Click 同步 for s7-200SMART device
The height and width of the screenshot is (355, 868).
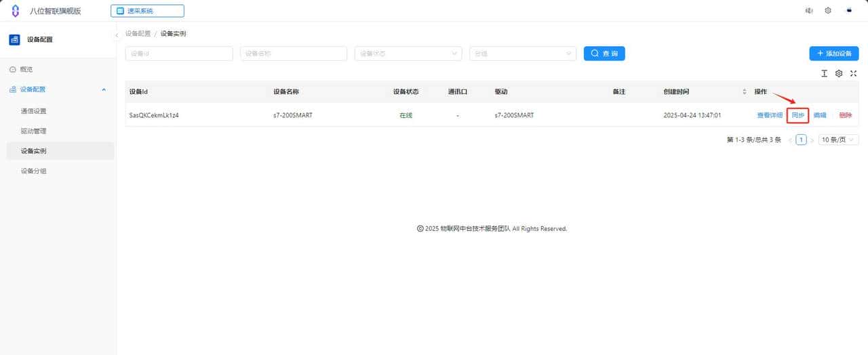pos(798,115)
